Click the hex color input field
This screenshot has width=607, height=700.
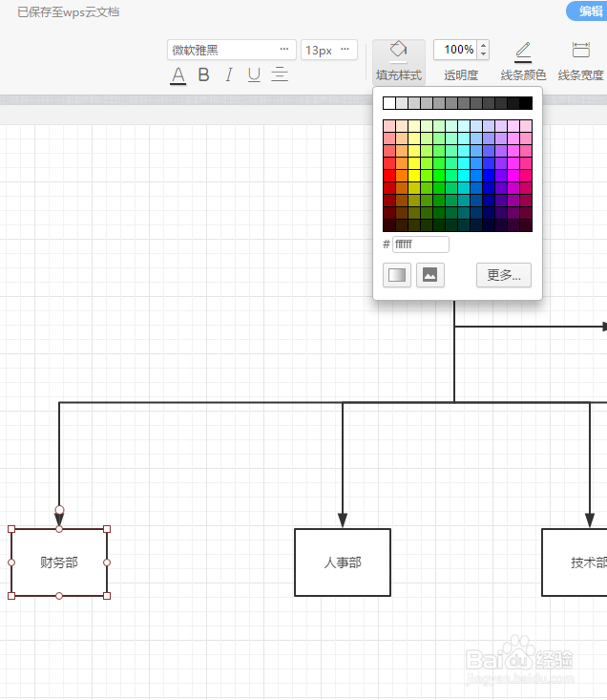[x=421, y=244]
